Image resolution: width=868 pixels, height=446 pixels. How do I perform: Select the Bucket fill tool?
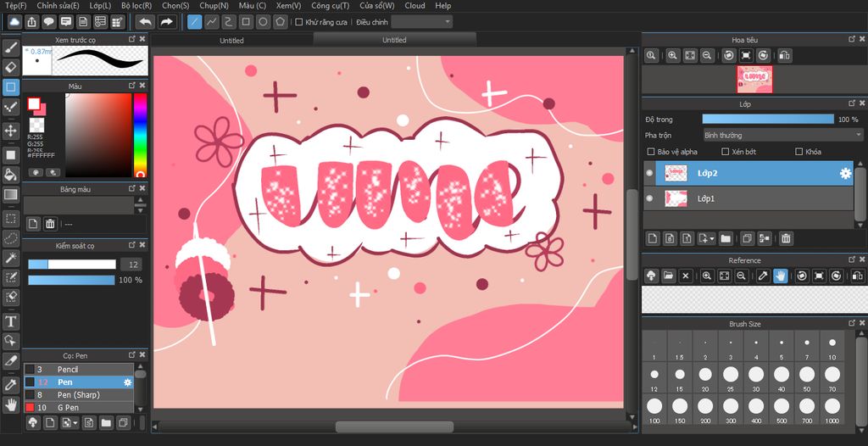pyautogui.click(x=11, y=175)
